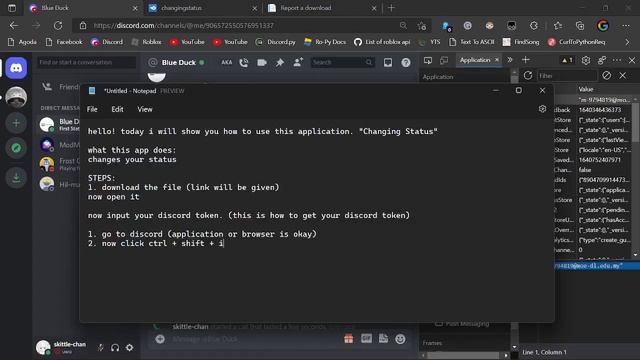Open pinned messages pin icon

(x=280, y=62)
